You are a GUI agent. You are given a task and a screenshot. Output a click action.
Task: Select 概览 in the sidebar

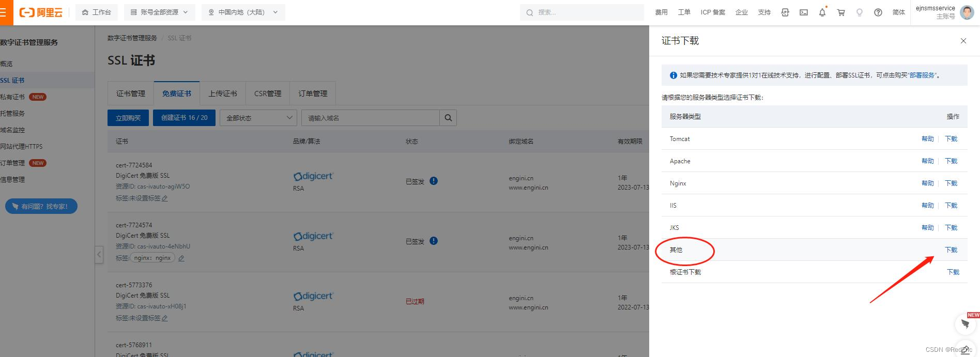tap(6, 64)
